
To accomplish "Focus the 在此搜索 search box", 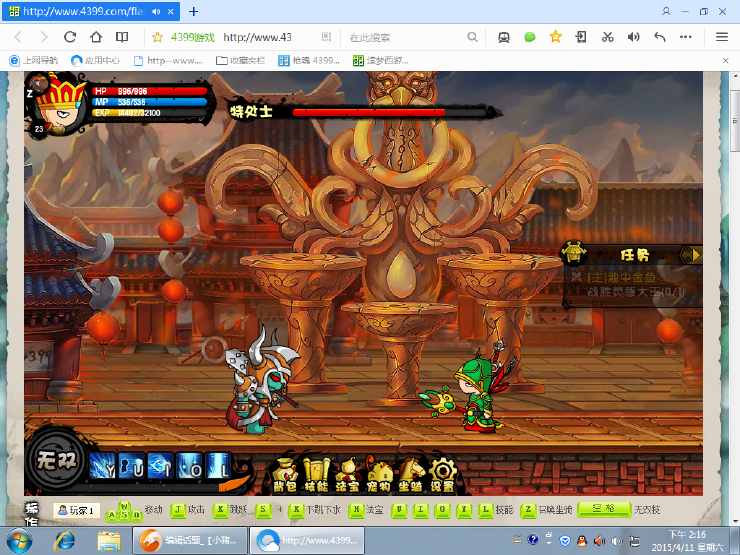I will point(406,37).
